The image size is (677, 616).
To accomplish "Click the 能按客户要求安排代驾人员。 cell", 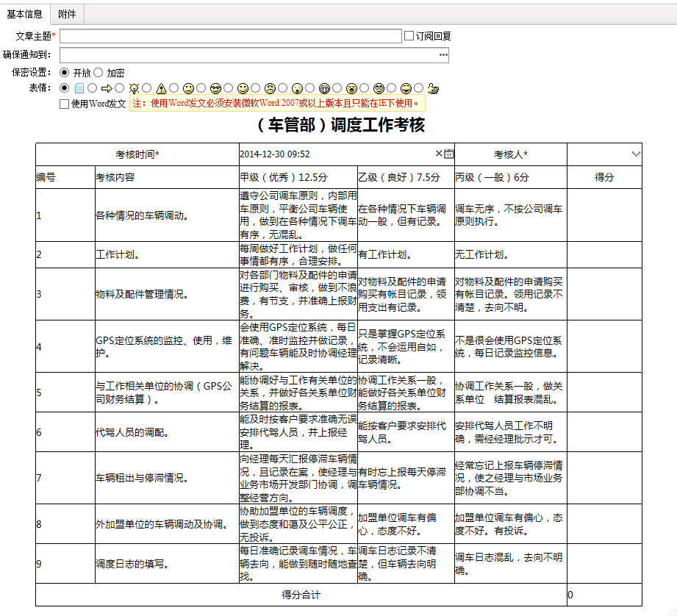I will click(x=406, y=432).
